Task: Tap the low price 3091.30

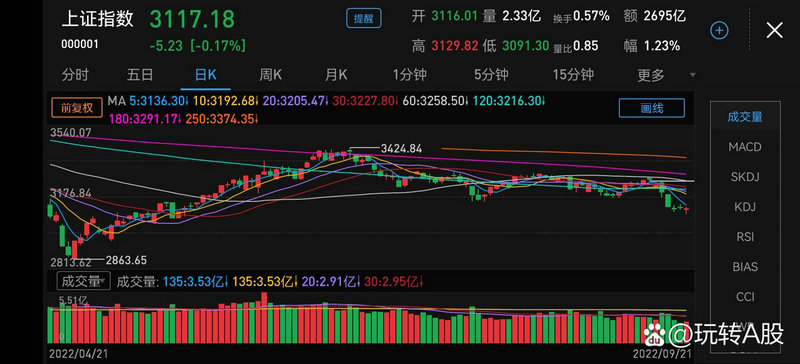Action: coord(526,46)
